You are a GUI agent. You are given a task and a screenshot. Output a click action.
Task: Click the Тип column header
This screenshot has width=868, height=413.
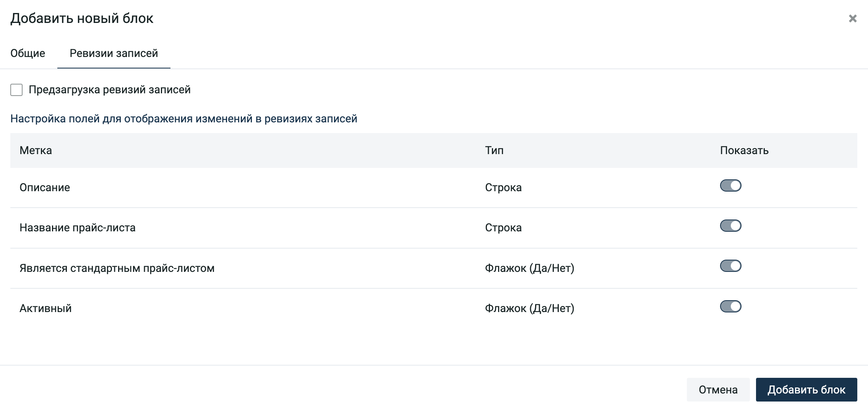(x=494, y=150)
